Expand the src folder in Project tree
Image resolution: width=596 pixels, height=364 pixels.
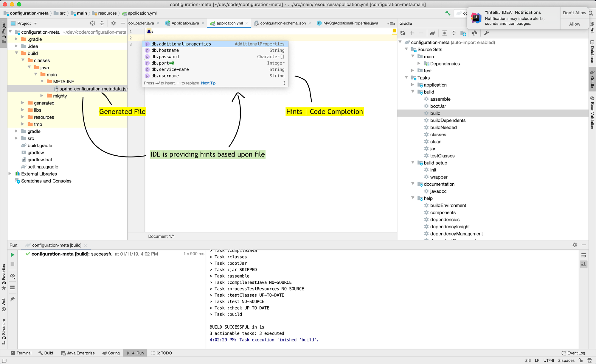(x=17, y=138)
